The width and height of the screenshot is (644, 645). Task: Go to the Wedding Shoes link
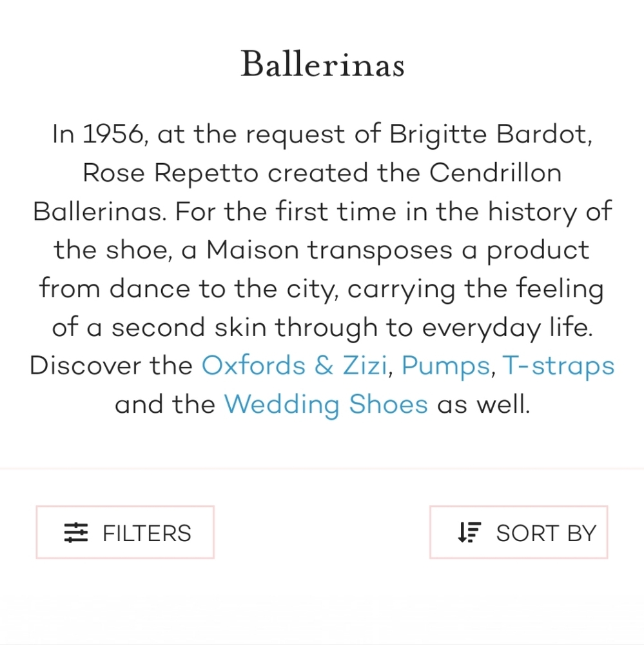coord(326,405)
